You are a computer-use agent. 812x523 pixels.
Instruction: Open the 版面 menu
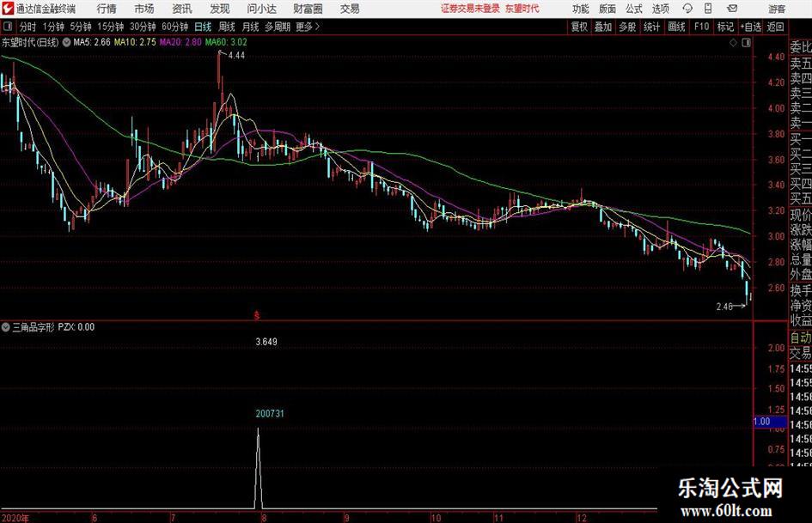pos(607,9)
